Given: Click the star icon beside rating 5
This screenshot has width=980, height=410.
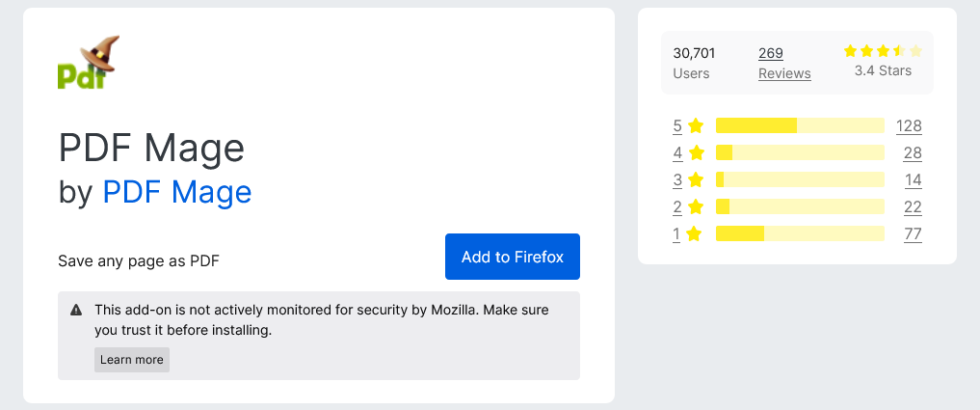Looking at the screenshot, I should coord(697,125).
